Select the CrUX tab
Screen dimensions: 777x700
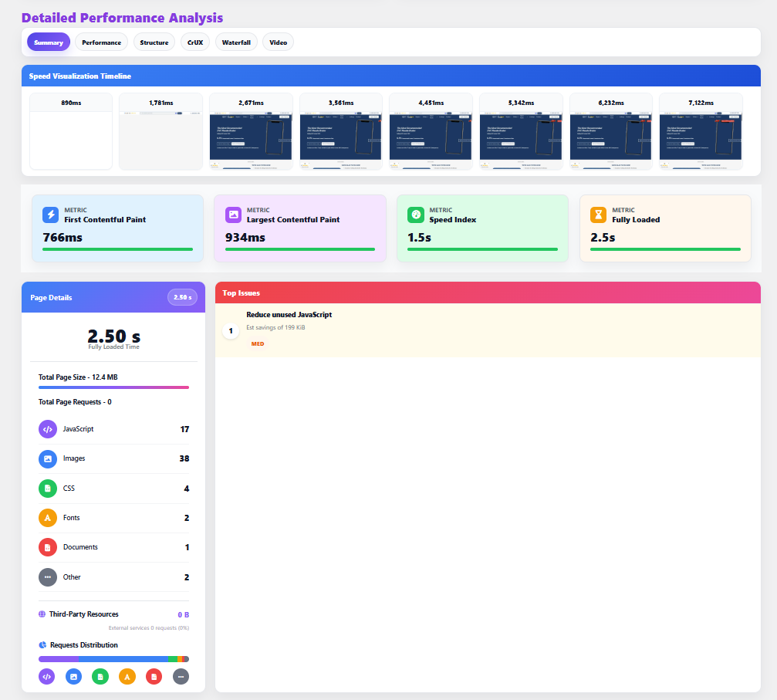(195, 42)
